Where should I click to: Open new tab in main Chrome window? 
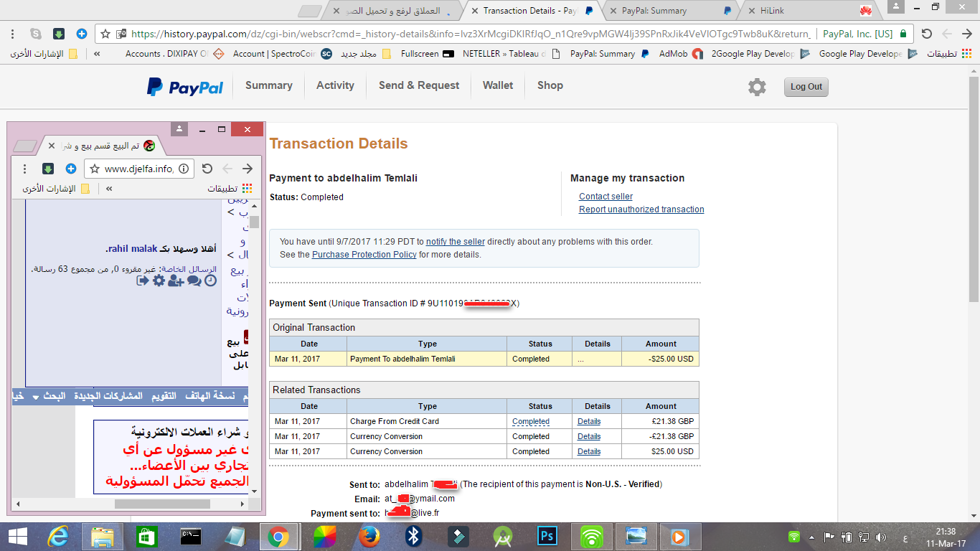(x=310, y=11)
